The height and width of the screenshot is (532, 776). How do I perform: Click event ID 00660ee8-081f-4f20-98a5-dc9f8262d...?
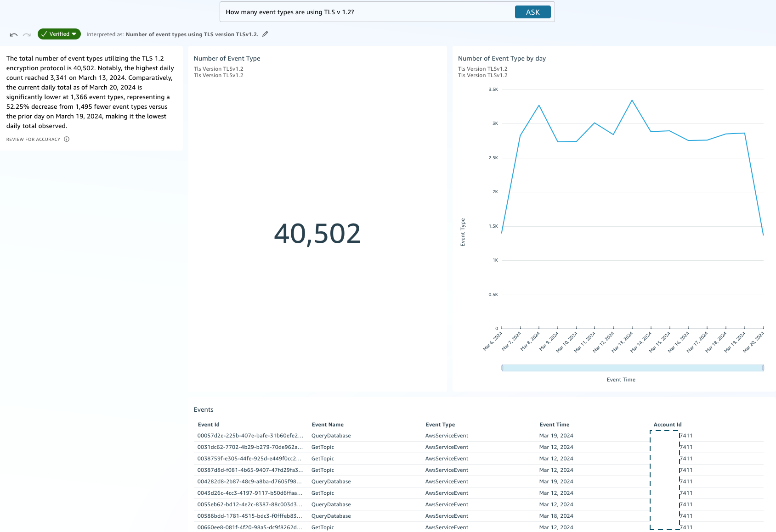[250, 527]
